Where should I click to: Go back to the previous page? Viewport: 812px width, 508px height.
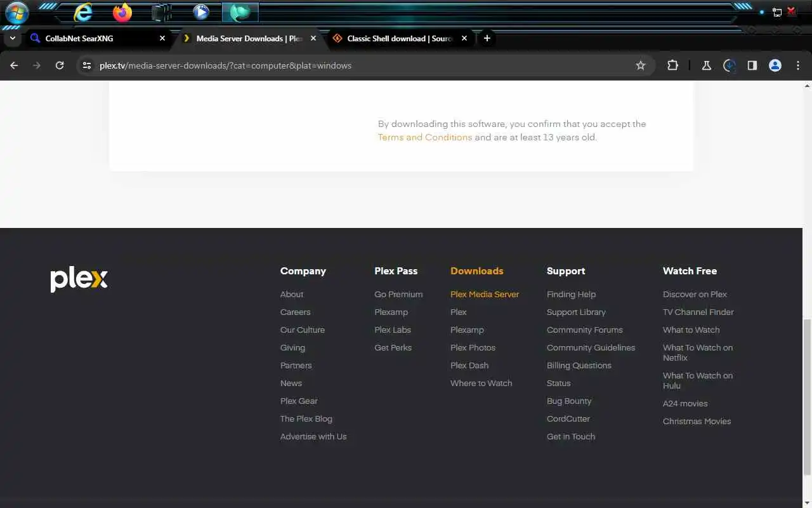pos(14,65)
